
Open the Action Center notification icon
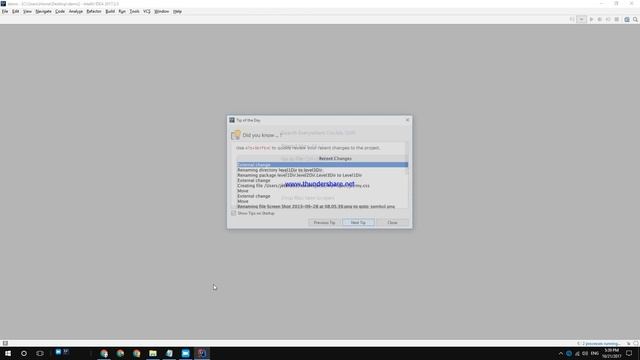[629, 353]
